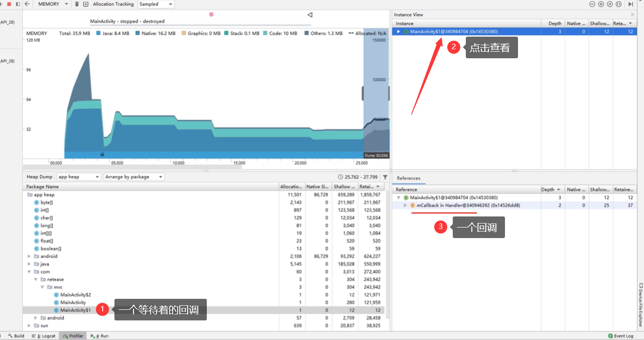Open the Run tool window
This screenshot has height=340, width=644.
coord(99,336)
